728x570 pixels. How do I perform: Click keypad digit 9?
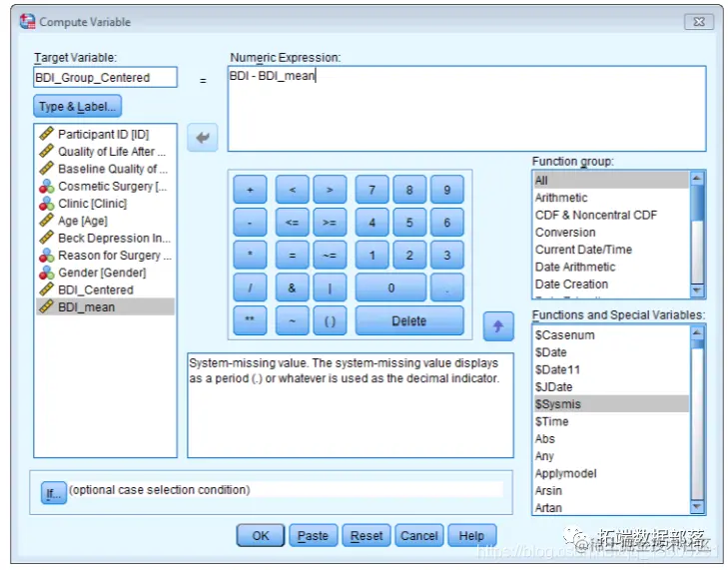[x=446, y=190]
